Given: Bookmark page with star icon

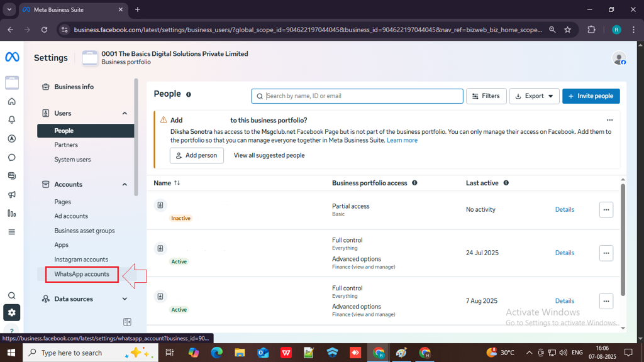Looking at the screenshot, I should [568, 30].
